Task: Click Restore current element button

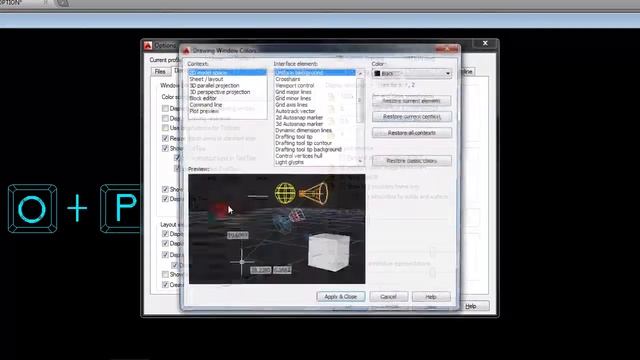Action: tap(411, 100)
